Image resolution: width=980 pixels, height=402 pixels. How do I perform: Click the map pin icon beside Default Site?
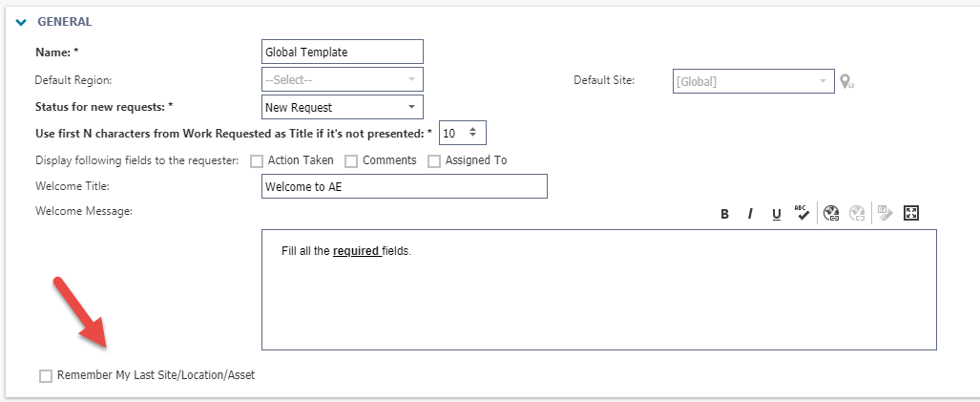click(846, 81)
